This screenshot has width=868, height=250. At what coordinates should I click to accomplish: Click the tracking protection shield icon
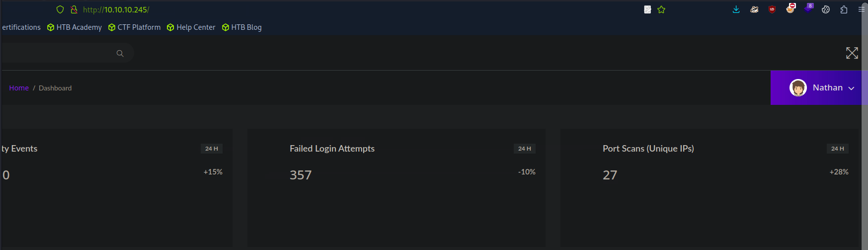[60, 9]
